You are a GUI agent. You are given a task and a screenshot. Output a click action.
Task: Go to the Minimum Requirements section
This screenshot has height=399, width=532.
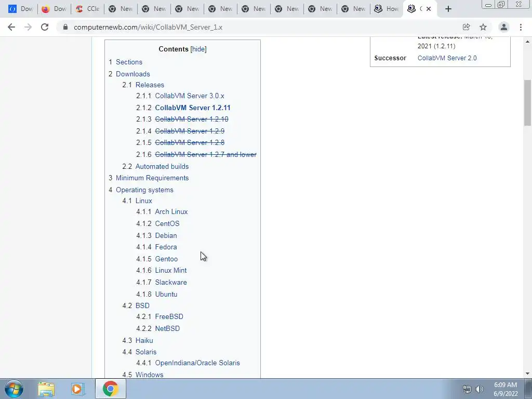(x=152, y=178)
